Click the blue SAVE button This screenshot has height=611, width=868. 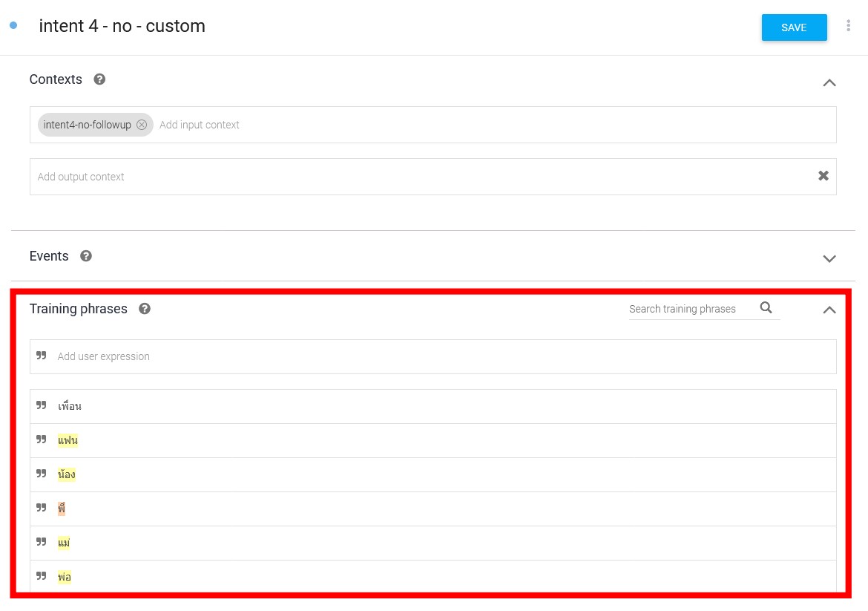point(794,27)
